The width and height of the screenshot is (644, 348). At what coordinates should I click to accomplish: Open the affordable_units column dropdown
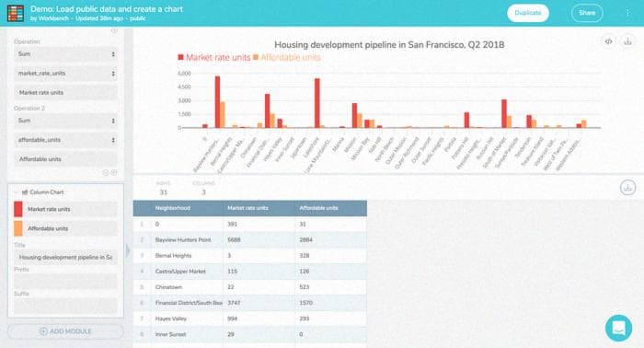[65, 140]
